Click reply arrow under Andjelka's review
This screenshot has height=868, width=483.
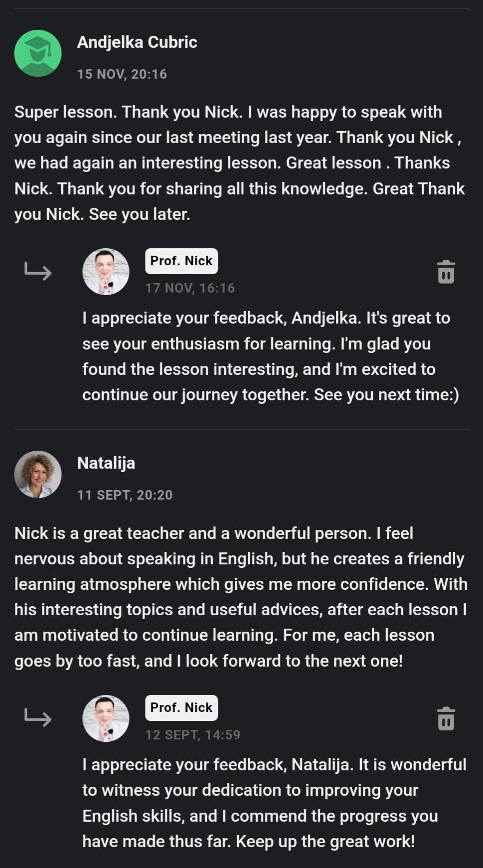(38, 271)
